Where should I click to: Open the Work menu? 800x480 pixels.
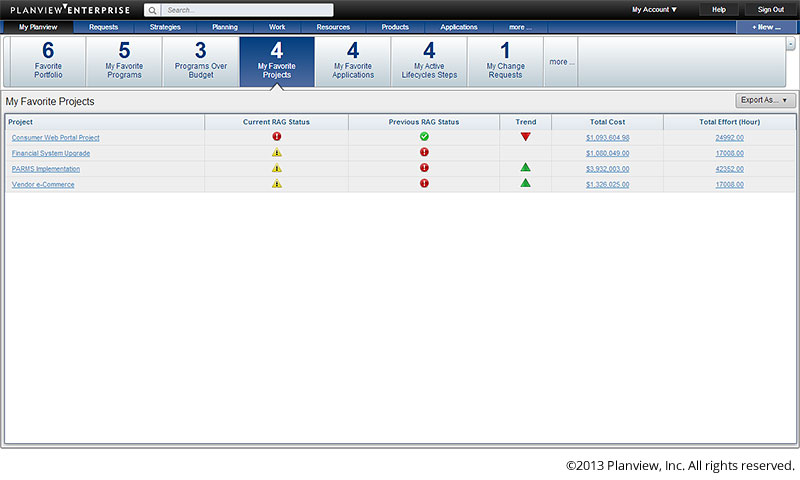pos(277,27)
